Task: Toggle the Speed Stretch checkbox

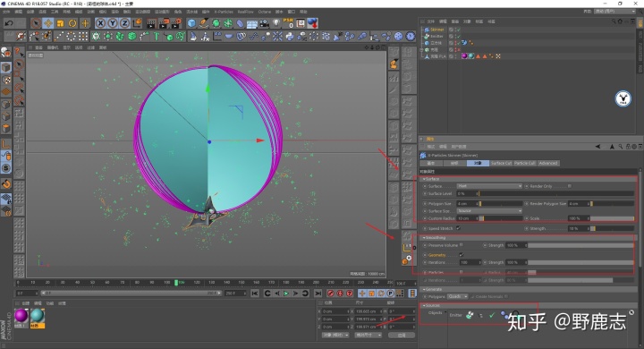Action: 458,228
